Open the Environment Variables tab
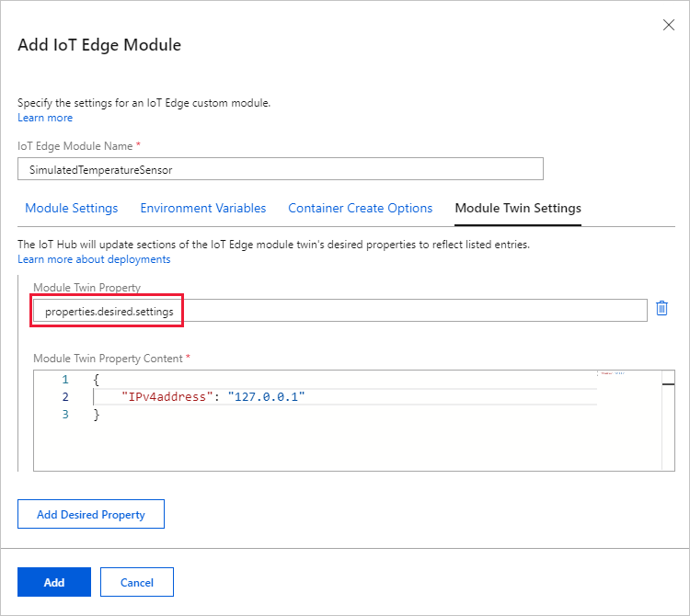 click(x=203, y=208)
